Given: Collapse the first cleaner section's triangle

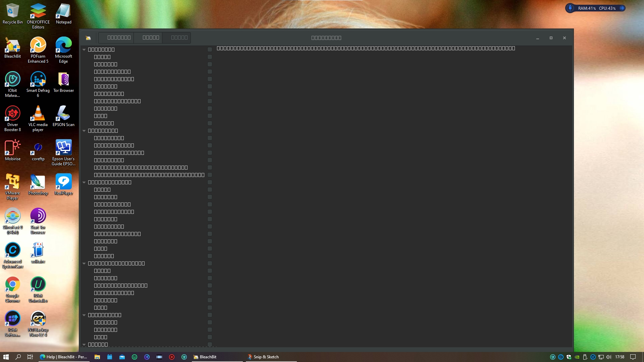Looking at the screenshot, I should point(84,49).
